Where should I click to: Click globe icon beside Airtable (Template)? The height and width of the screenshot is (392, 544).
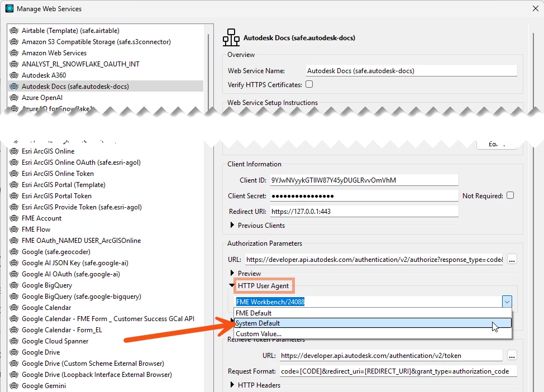14,31
